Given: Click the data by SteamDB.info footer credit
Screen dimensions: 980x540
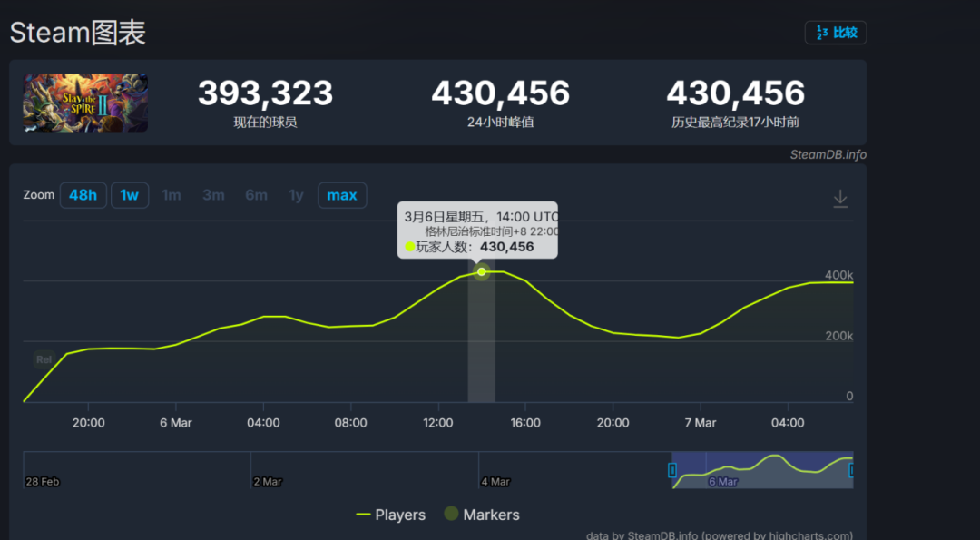Looking at the screenshot, I should pos(720,535).
